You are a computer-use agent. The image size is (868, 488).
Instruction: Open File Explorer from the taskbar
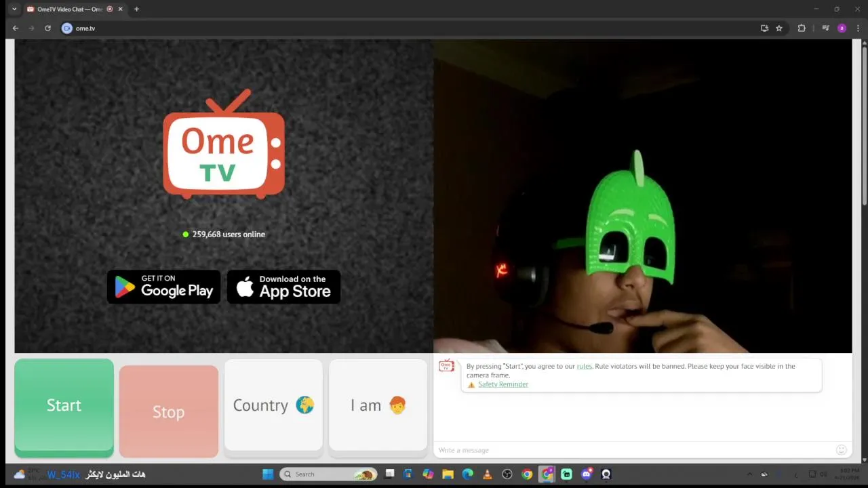coord(448,474)
